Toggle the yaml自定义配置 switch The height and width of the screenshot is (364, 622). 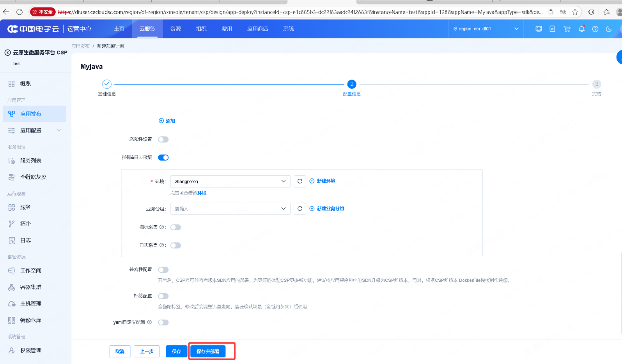click(163, 322)
